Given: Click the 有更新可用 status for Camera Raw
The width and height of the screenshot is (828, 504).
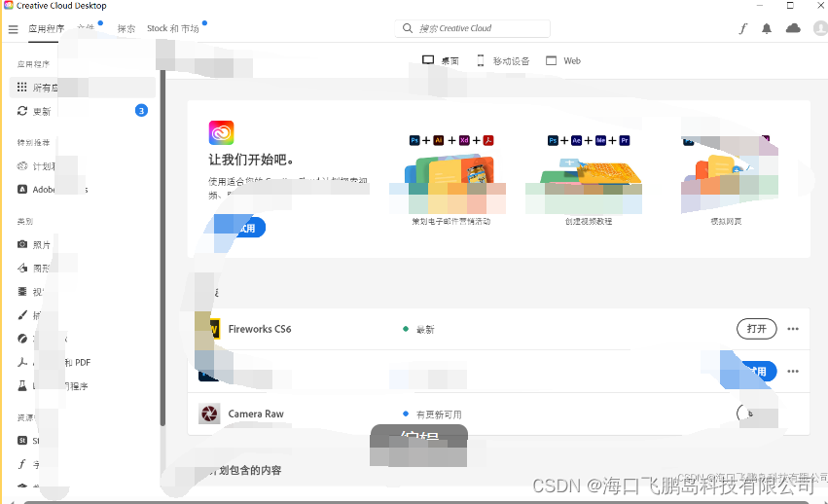Looking at the screenshot, I should 432,414.
